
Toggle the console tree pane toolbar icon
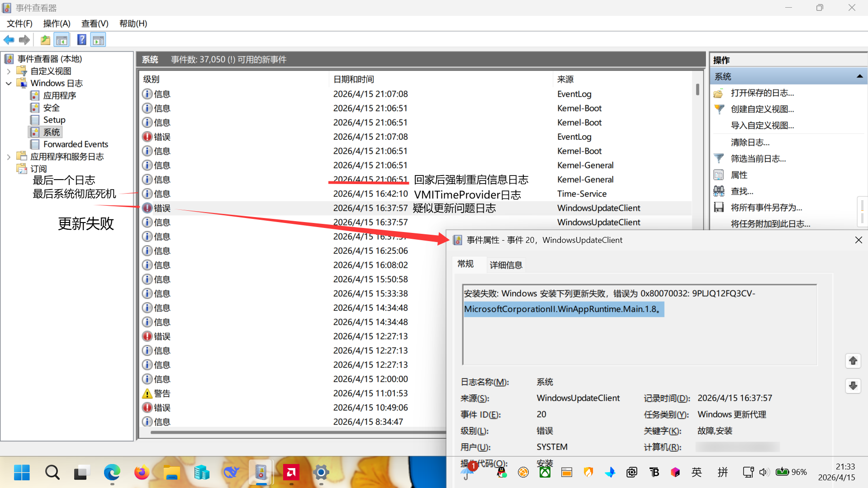62,40
